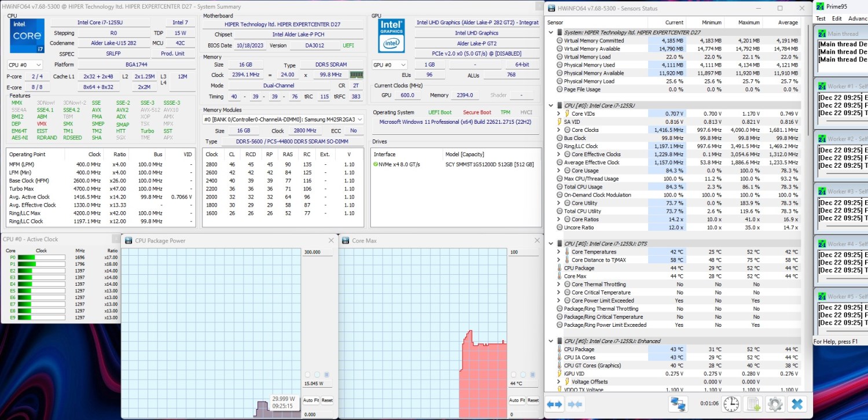Viewport: 868px width, 420px height.
Task: Open the Test menu in Prime95
Action: pyautogui.click(x=821, y=19)
